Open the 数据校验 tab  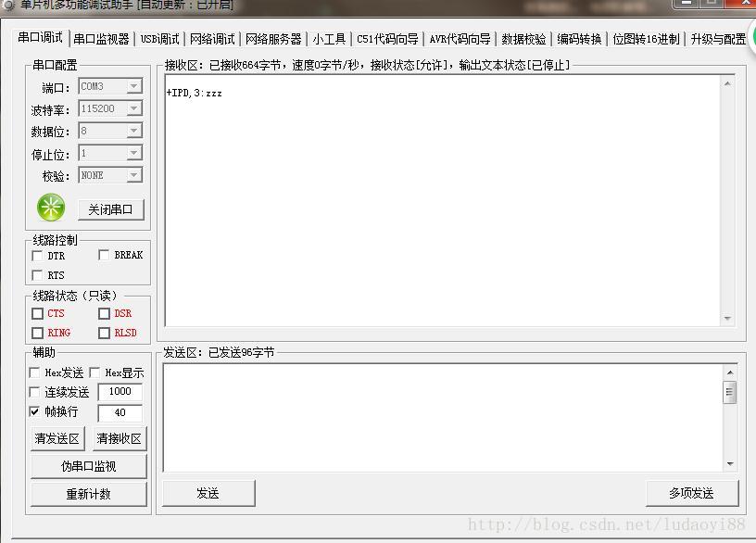(x=523, y=39)
